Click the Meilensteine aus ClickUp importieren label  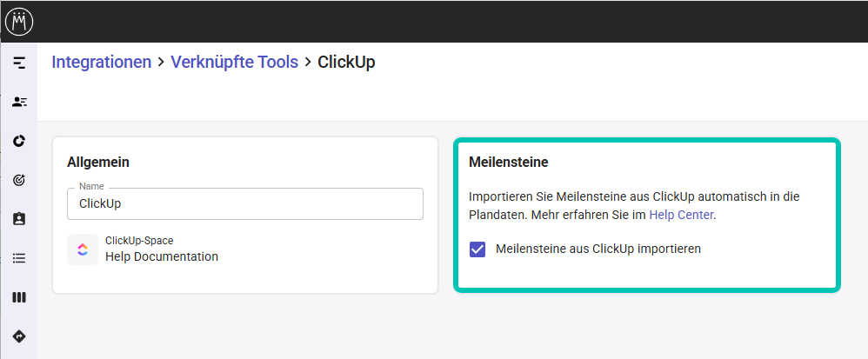click(x=598, y=249)
